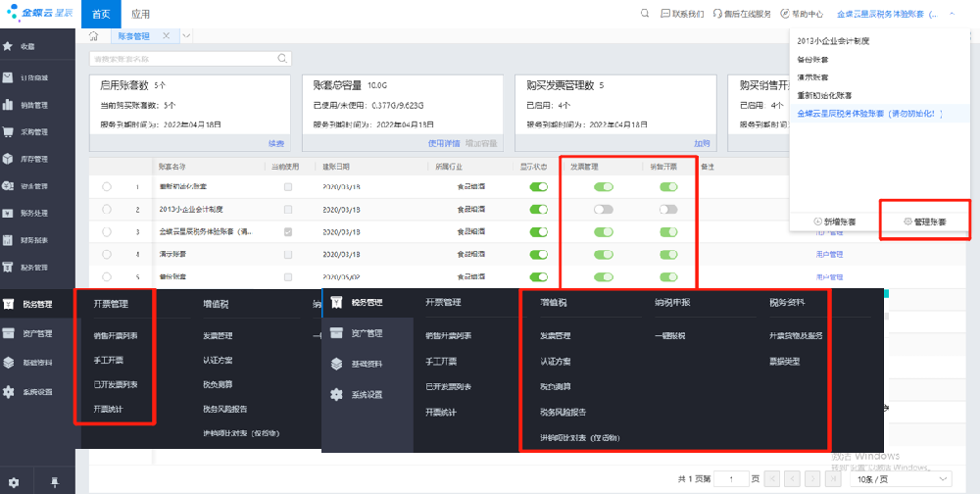The image size is (980, 494).
Task: Open 收藏 favorites star in sidebar
Action: point(8,46)
